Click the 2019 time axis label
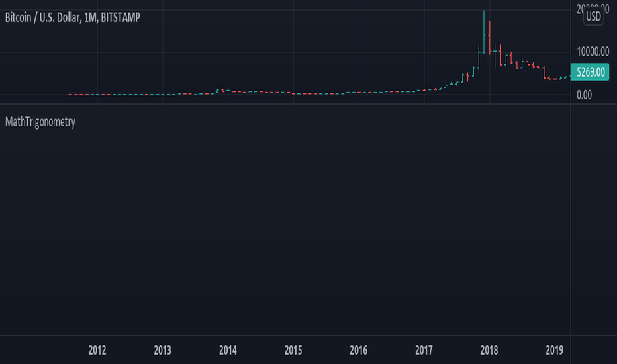 (554, 350)
